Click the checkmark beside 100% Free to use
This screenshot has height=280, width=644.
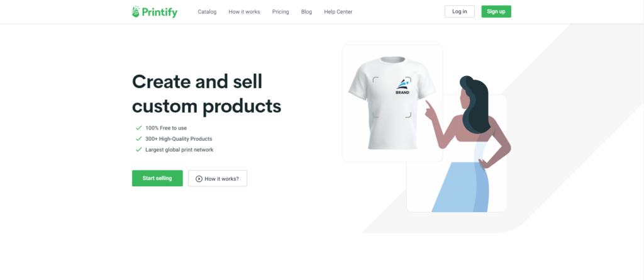click(x=139, y=128)
